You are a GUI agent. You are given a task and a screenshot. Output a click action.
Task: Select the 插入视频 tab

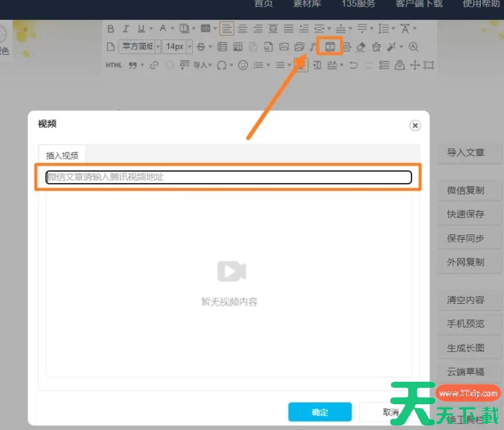click(62, 155)
